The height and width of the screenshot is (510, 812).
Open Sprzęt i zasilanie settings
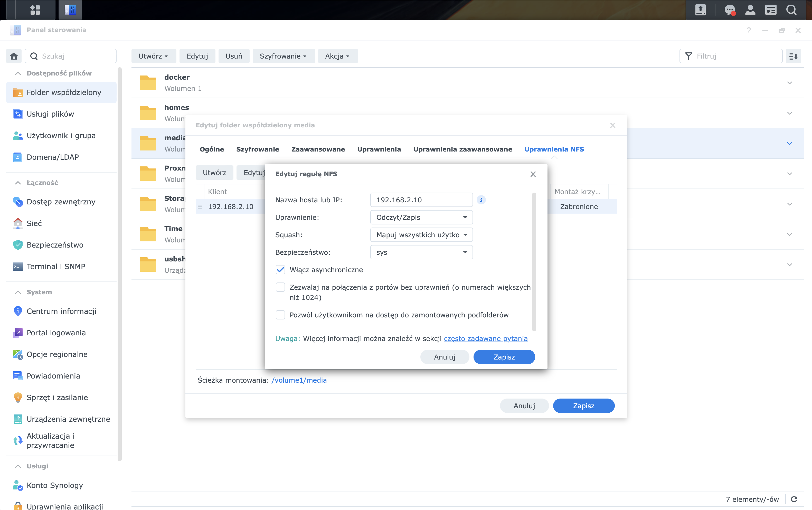click(61, 397)
